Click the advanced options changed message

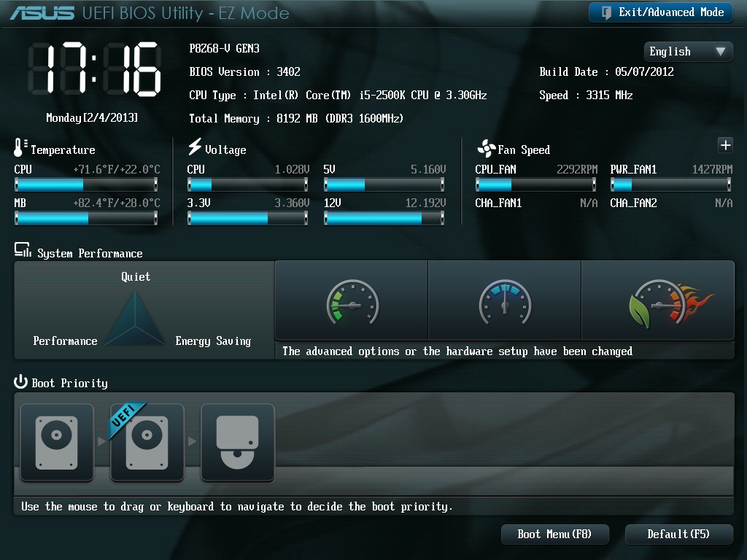(457, 351)
